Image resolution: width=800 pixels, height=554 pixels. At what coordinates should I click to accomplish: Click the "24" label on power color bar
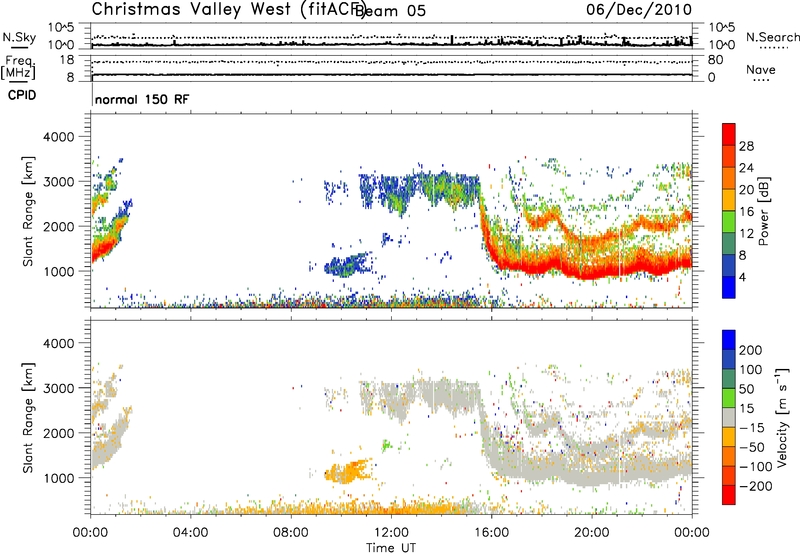coord(746,168)
